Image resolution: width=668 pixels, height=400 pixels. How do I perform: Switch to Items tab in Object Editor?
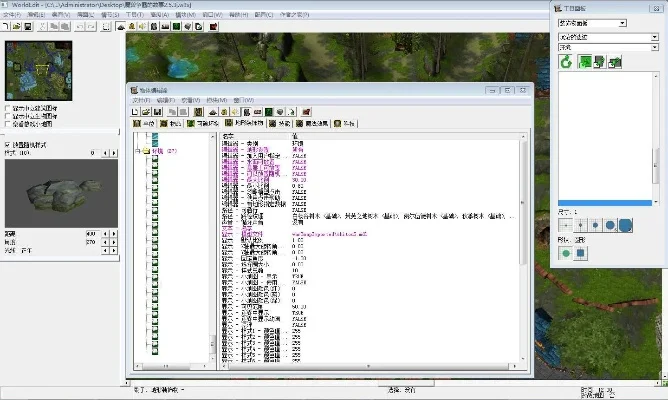point(170,124)
